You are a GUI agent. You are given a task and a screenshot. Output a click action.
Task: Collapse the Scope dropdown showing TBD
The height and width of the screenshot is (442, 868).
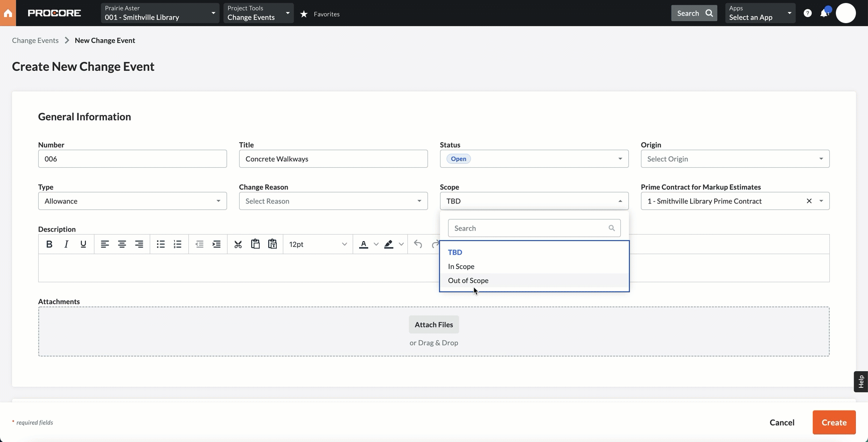(534, 201)
